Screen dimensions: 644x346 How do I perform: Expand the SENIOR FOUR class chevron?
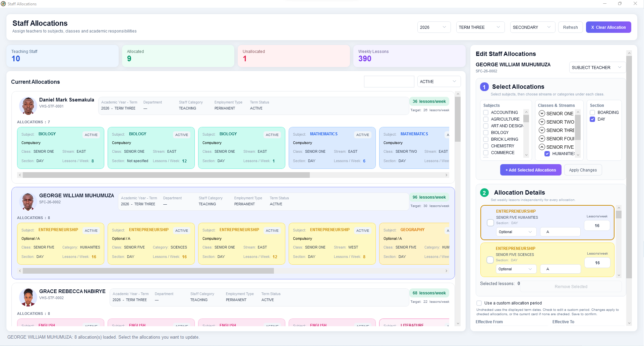[x=542, y=139]
